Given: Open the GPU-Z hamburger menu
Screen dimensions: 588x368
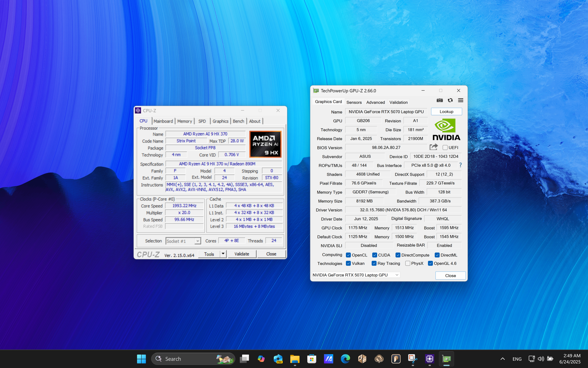Looking at the screenshot, I should 461,100.
